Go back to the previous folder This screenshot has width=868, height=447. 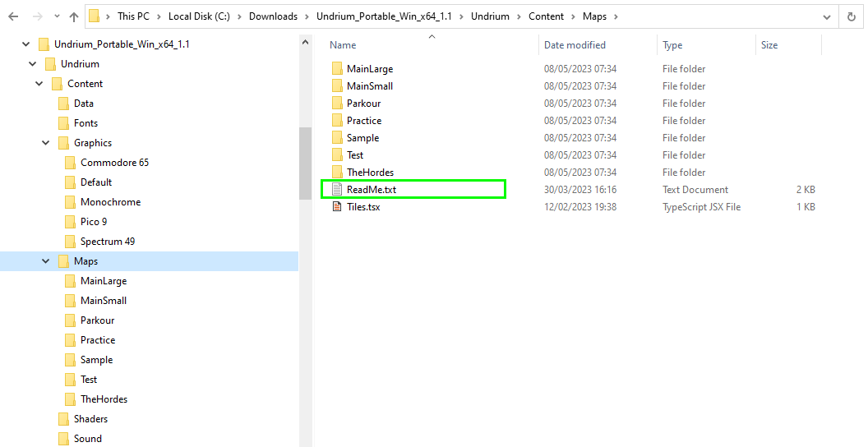click(14, 16)
